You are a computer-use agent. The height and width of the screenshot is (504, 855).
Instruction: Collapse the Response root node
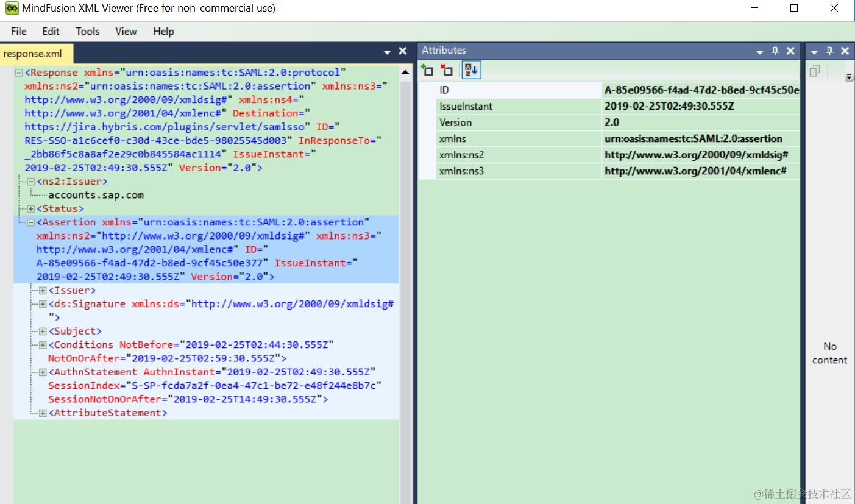[19, 73]
